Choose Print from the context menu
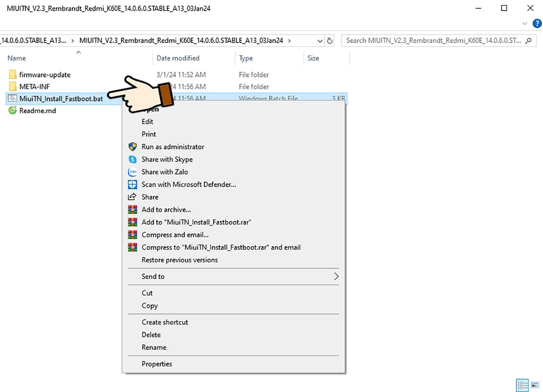The height and width of the screenshot is (392, 543). click(x=149, y=134)
